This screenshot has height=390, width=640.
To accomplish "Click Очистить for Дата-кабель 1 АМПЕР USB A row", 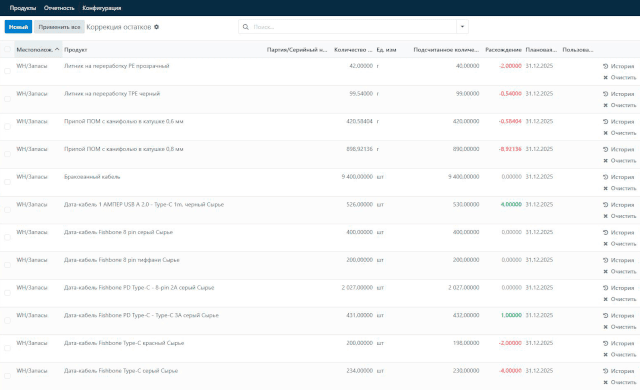I will (x=620, y=216).
